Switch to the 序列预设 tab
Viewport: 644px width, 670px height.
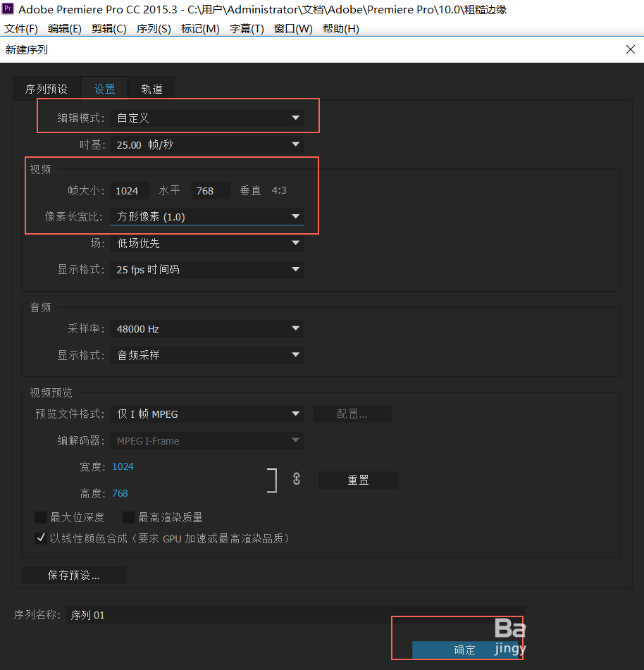(x=47, y=88)
